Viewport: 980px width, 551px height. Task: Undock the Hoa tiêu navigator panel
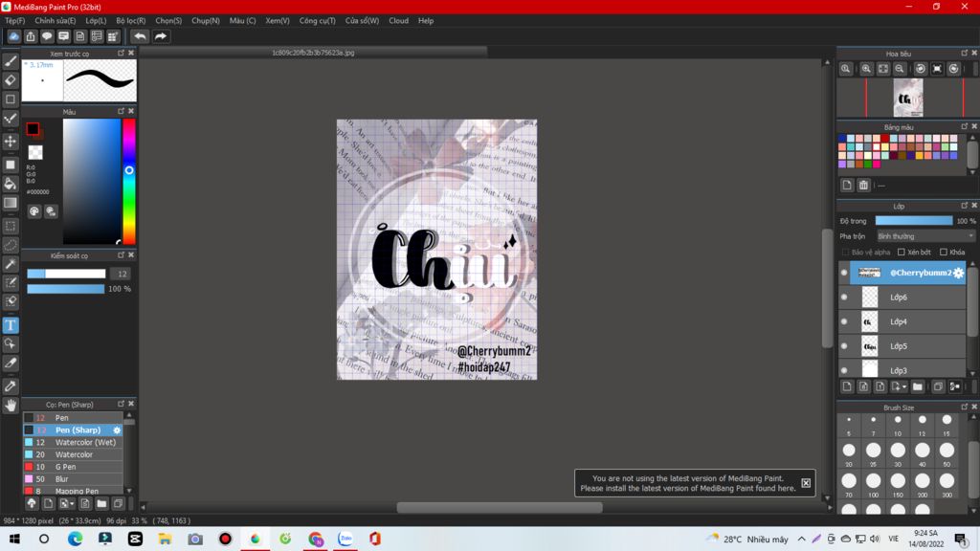coord(965,54)
